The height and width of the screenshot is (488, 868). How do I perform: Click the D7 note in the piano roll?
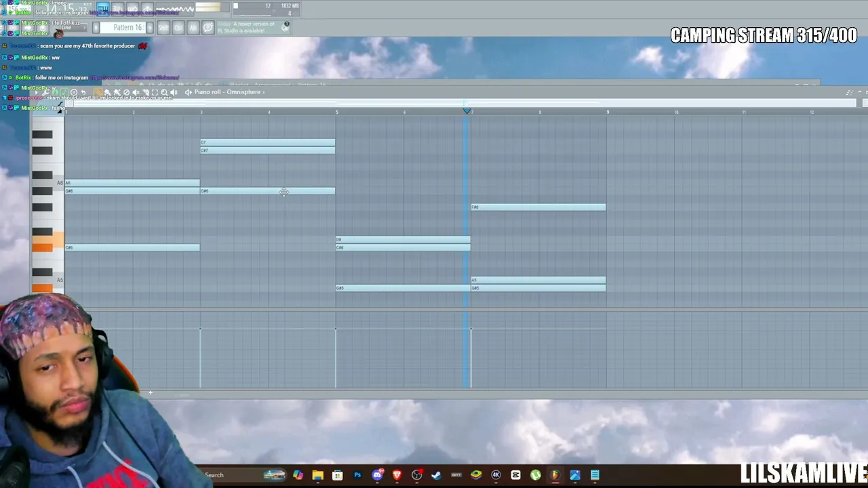268,142
